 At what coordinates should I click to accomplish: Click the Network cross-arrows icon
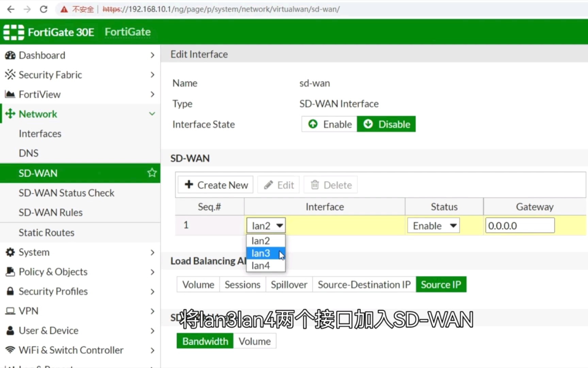coord(10,114)
